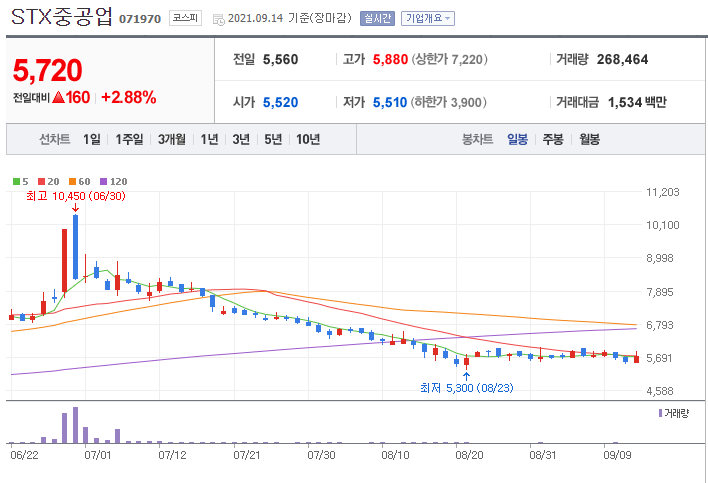
Task: Click the current price 5,720
Action: point(47,70)
